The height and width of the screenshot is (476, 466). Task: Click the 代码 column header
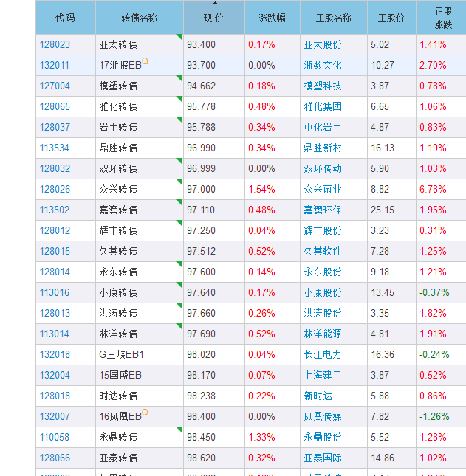(x=66, y=18)
